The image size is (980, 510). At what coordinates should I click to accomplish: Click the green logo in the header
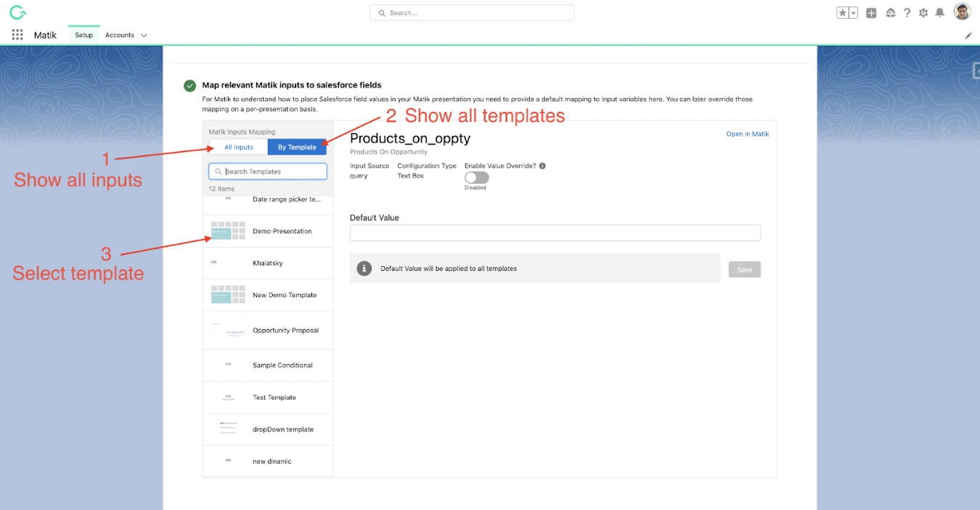click(x=18, y=12)
